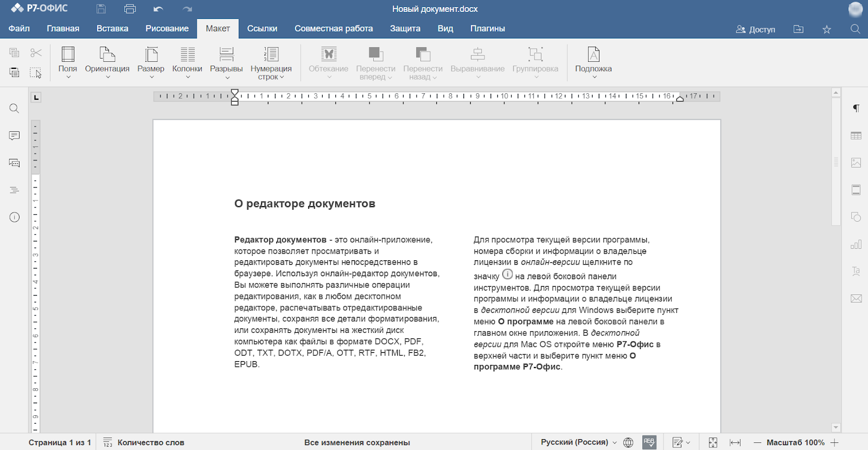Open Header and footer settings icon
Image resolution: width=868 pixels, height=450 pixels.
856,190
